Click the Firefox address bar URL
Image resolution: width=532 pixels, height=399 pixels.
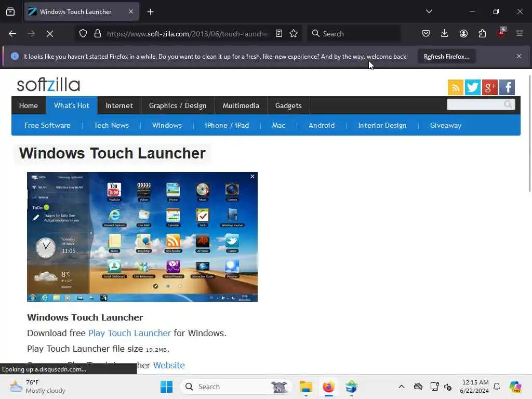(187, 34)
